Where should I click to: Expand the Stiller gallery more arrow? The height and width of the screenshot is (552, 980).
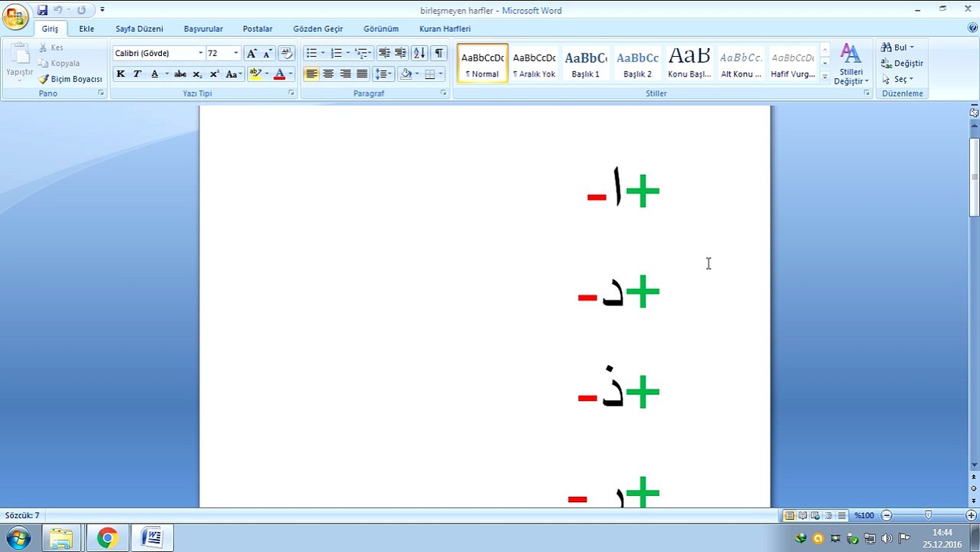point(825,77)
